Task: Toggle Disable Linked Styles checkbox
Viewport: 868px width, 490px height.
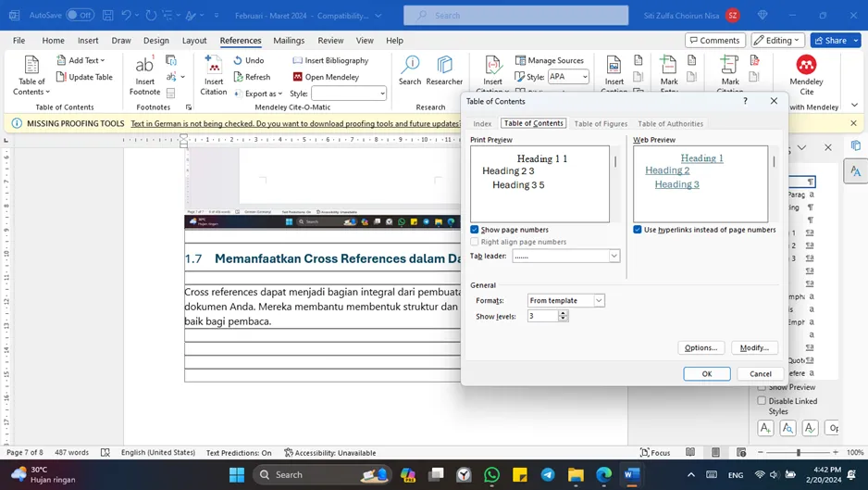Action: [762, 401]
